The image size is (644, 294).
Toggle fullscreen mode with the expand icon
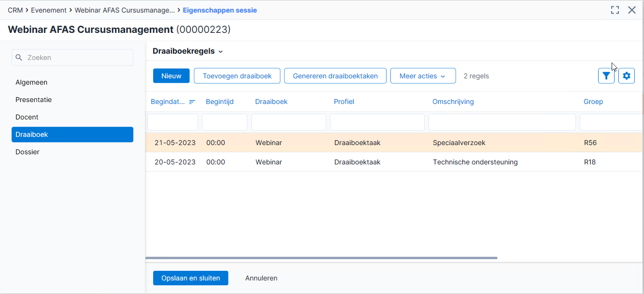[x=615, y=10]
